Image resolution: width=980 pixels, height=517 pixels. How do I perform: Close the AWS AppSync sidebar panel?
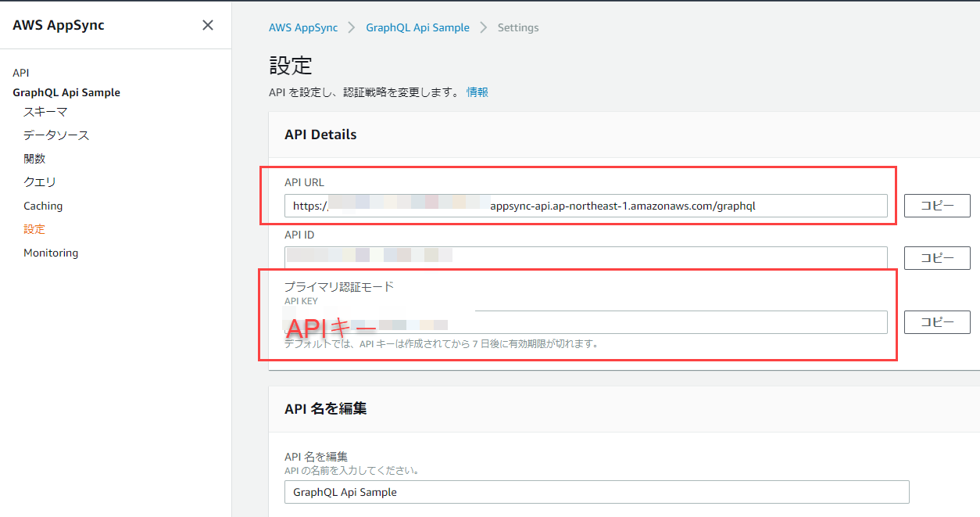coord(207,24)
